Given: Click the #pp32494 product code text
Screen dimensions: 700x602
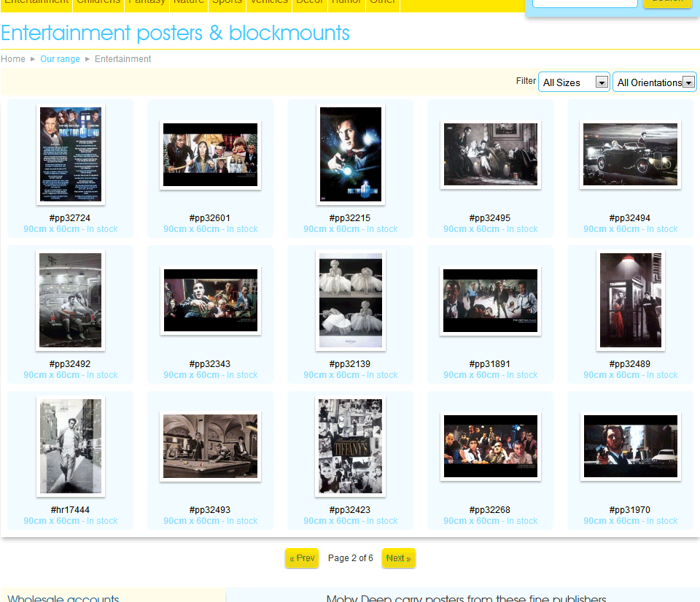Looking at the screenshot, I should 630,218.
